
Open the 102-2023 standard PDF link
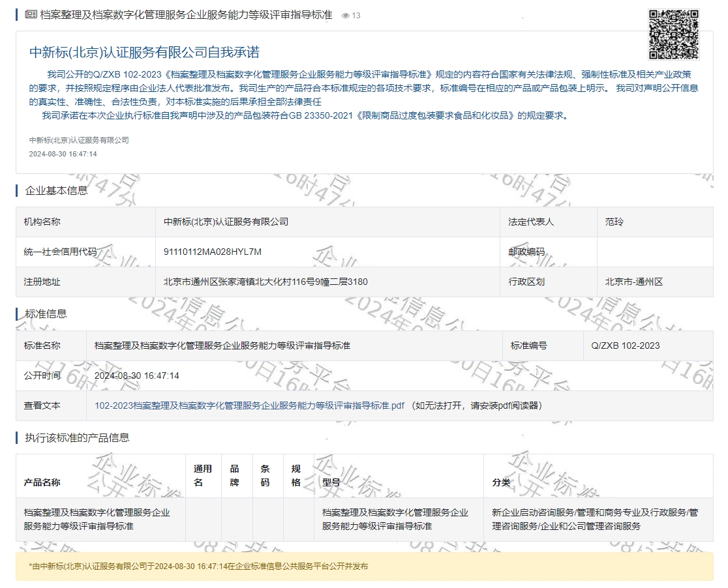tap(249, 405)
